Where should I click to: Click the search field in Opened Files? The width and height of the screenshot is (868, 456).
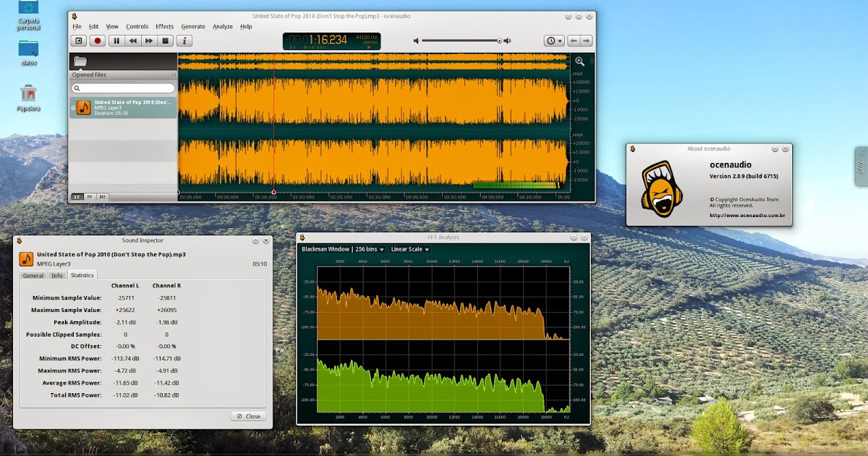point(123,88)
